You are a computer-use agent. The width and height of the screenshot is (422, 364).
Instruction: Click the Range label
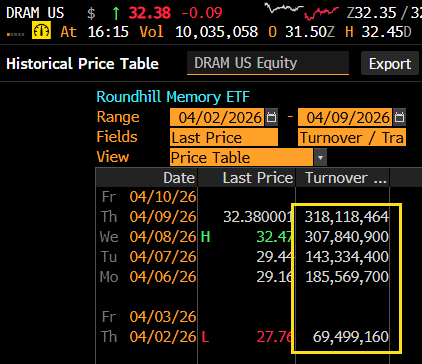(118, 117)
